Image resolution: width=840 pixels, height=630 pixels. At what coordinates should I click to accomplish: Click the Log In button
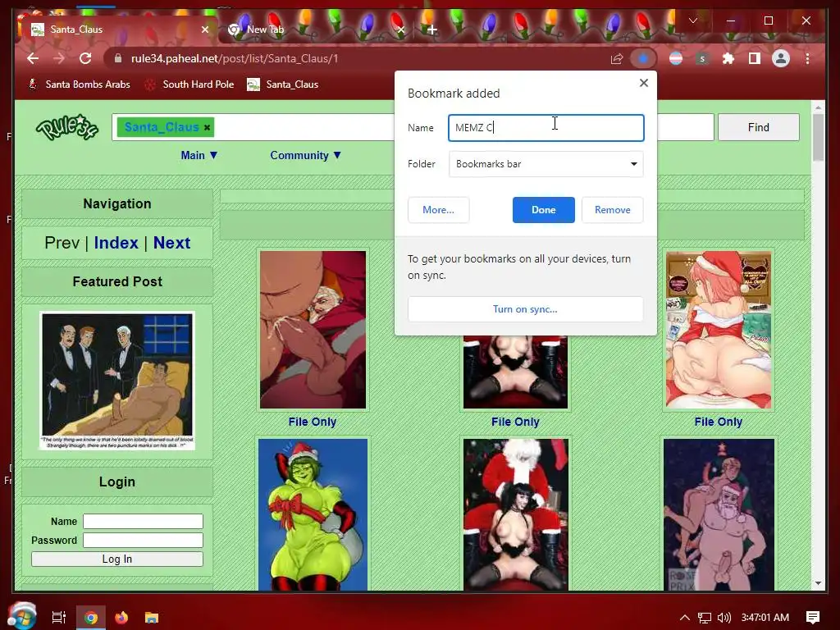point(116,559)
